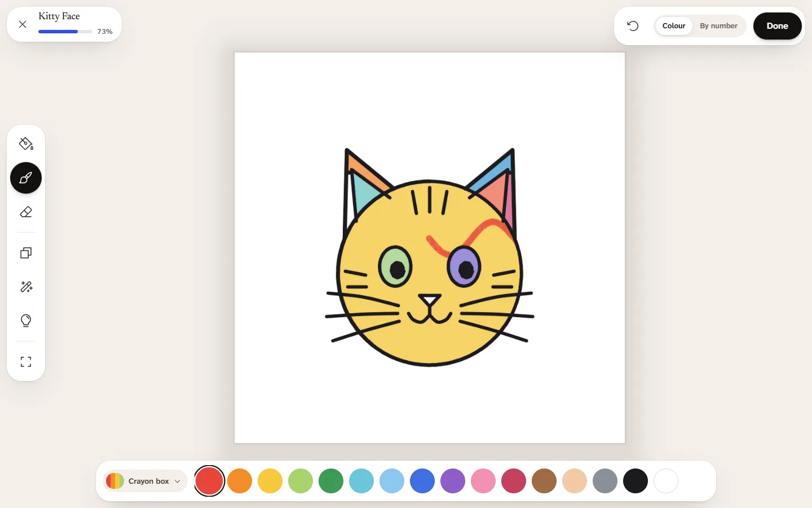Close the Kitty Face colouring page
This screenshot has height=508, width=812.
click(x=23, y=24)
